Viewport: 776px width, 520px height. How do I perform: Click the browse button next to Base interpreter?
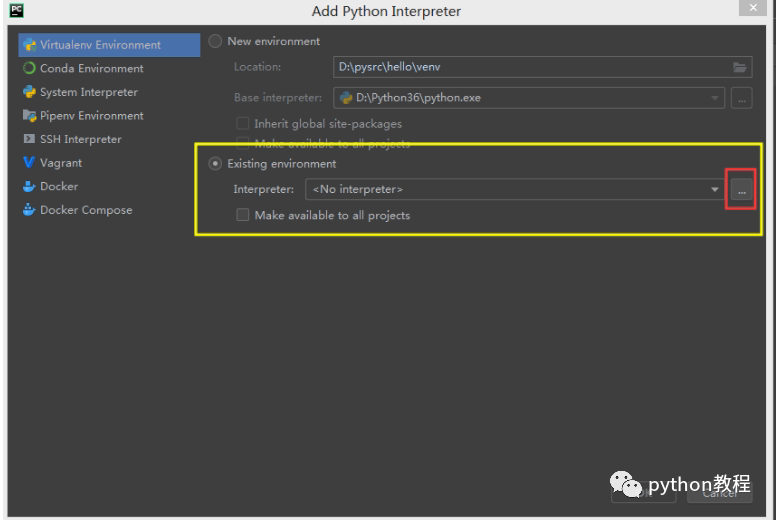pyautogui.click(x=741, y=98)
